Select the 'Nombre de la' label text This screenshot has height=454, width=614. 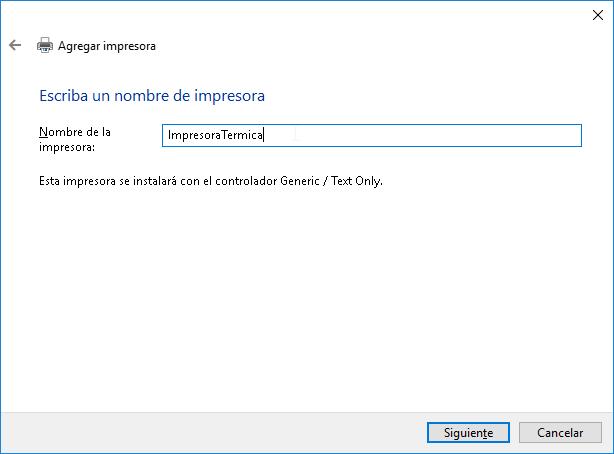[x=75, y=132]
